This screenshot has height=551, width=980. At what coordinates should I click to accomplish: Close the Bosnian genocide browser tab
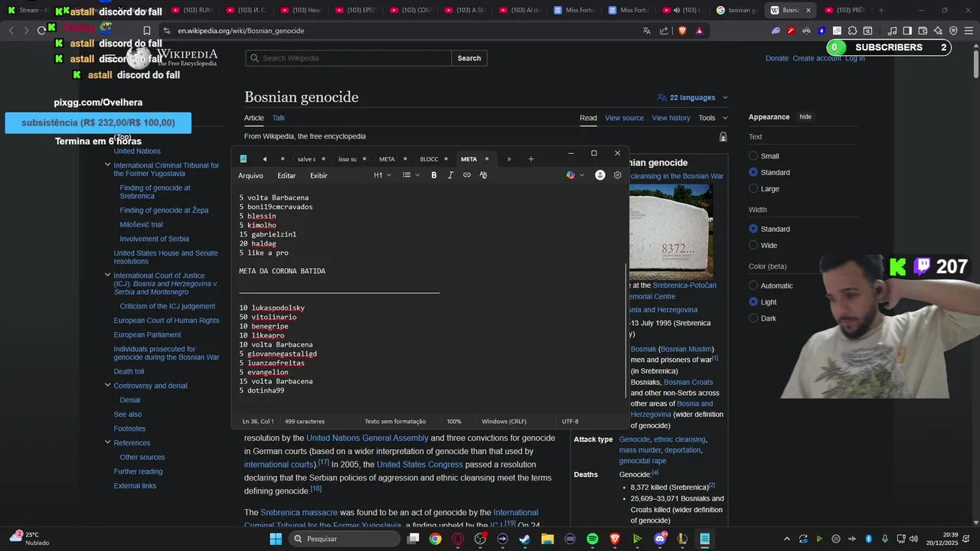click(808, 10)
